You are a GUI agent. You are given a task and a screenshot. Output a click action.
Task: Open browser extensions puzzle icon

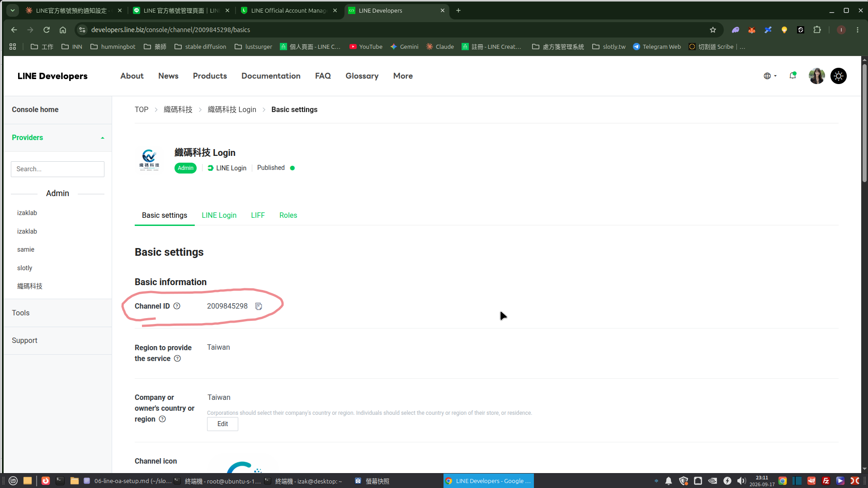tap(817, 30)
